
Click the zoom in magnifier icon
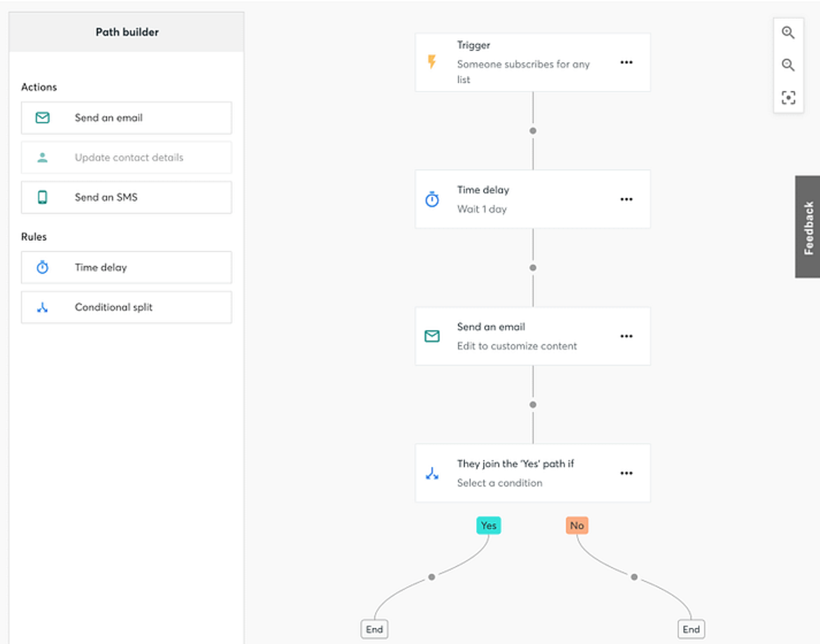[x=788, y=33]
